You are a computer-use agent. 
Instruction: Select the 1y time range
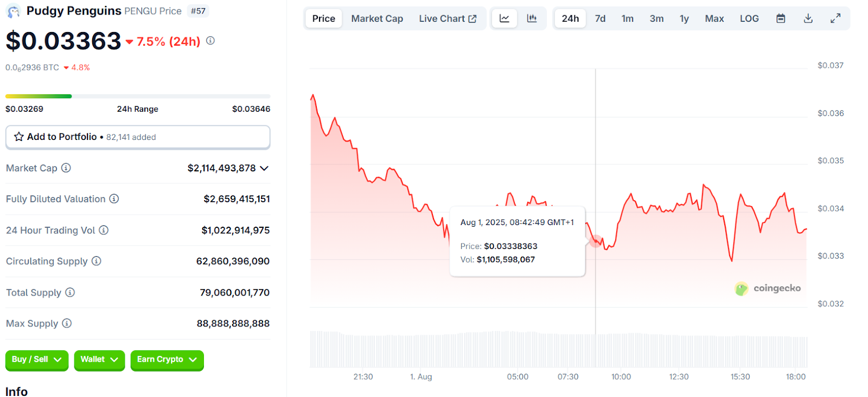click(684, 18)
